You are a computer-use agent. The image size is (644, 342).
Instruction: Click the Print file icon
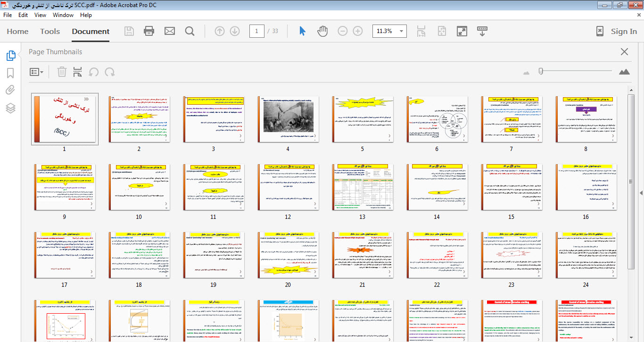[x=149, y=31]
